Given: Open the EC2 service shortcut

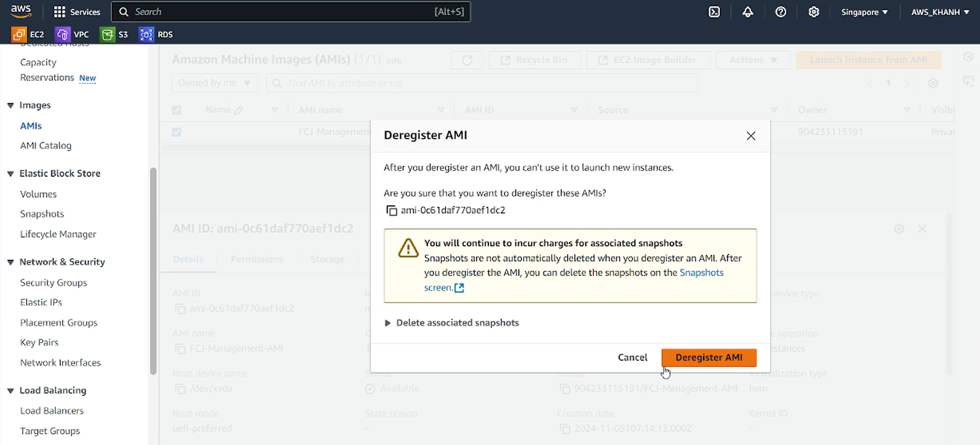Looking at the screenshot, I should pos(28,34).
